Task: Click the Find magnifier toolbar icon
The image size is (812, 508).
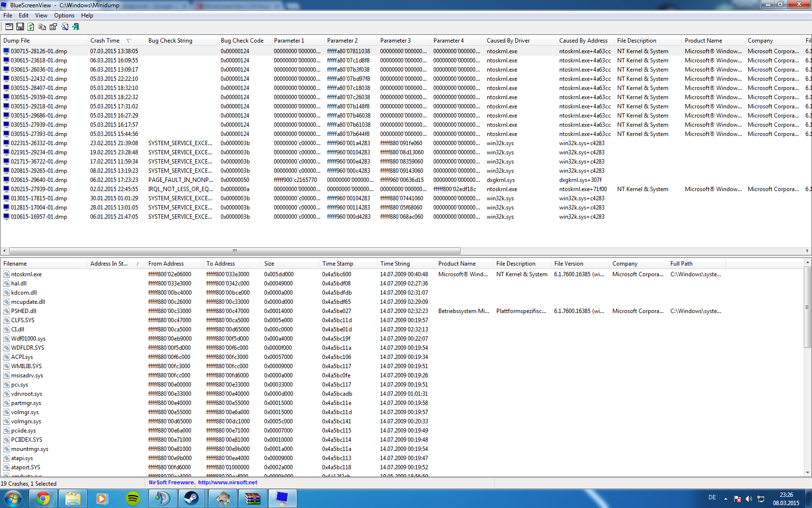Action: pyautogui.click(x=65, y=27)
